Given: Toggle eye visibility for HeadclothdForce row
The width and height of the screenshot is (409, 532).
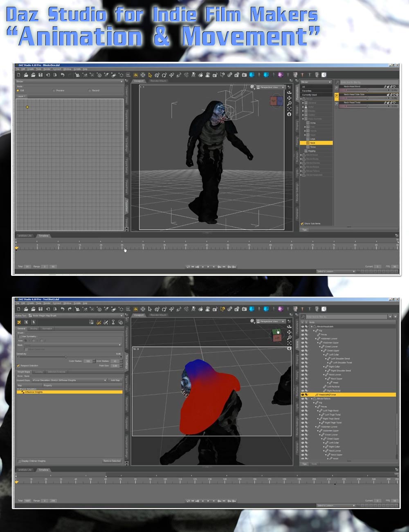Looking at the screenshot, I should (303, 395).
